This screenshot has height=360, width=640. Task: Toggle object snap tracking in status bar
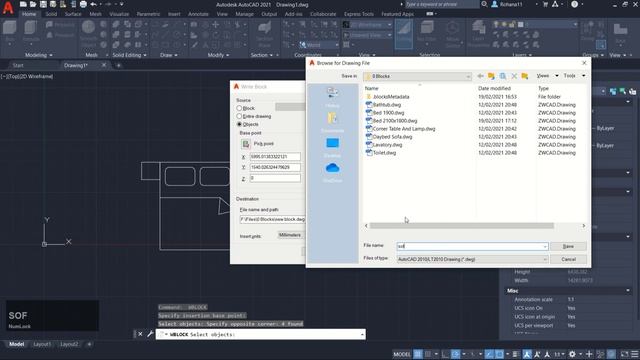coord(489,354)
